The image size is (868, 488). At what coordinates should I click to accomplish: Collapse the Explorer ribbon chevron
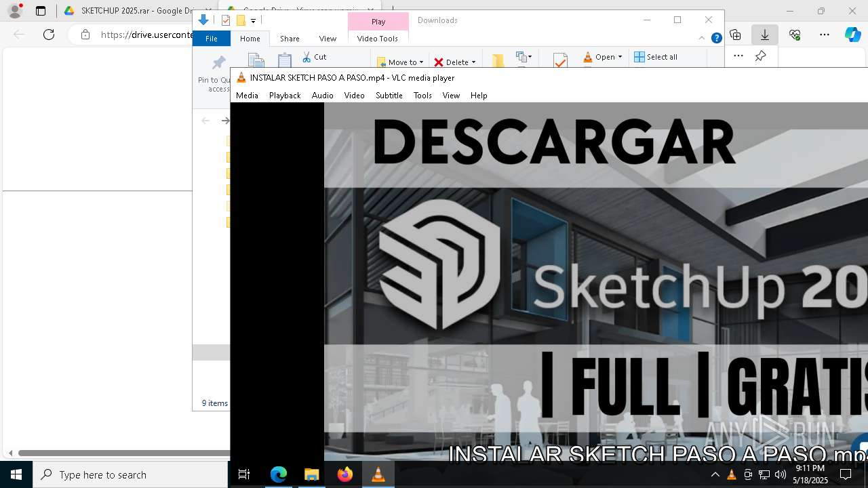click(x=702, y=39)
